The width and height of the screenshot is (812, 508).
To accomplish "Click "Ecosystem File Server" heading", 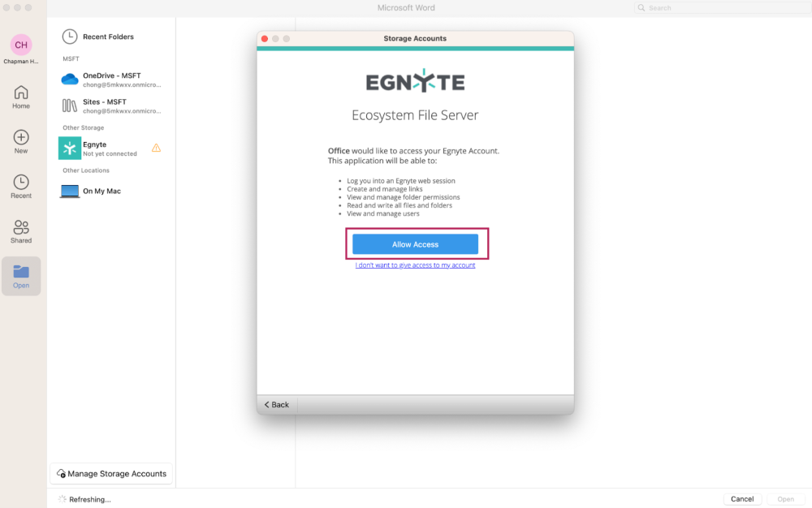I will pos(415,115).
